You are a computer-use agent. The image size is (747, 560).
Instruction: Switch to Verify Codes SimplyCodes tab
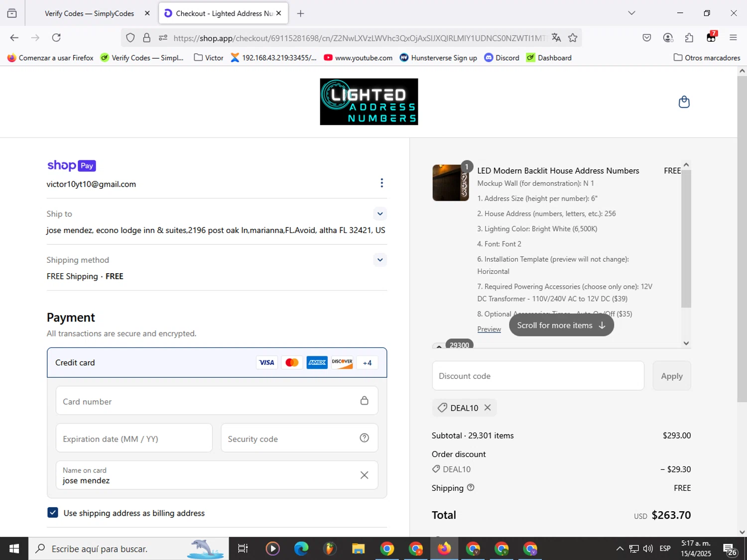tap(89, 13)
